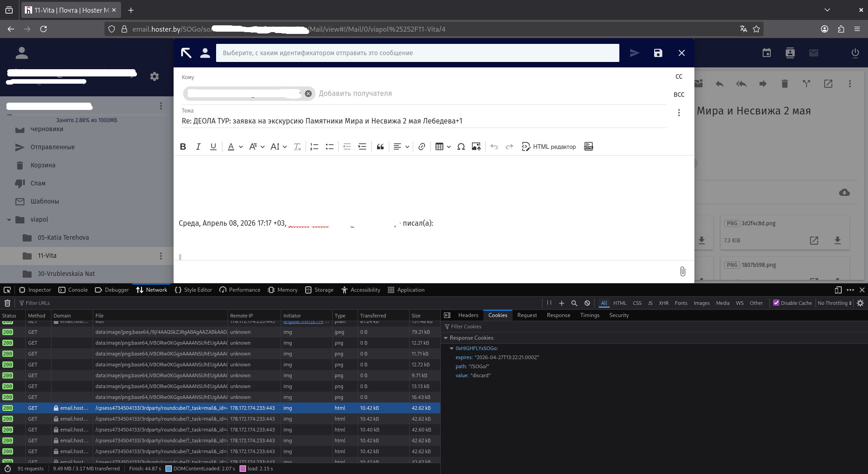Open the text color picker
This screenshot has height=474, width=868.
pyautogui.click(x=231, y=147)
